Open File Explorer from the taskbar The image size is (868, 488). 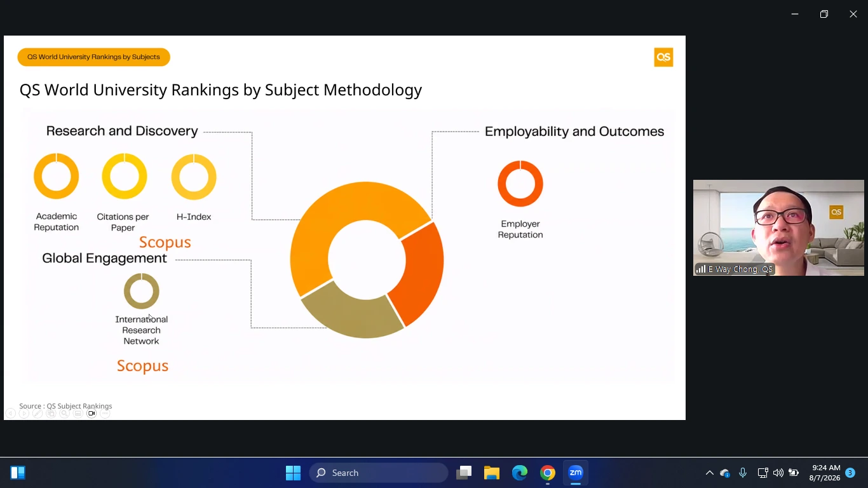pos(492,473)
